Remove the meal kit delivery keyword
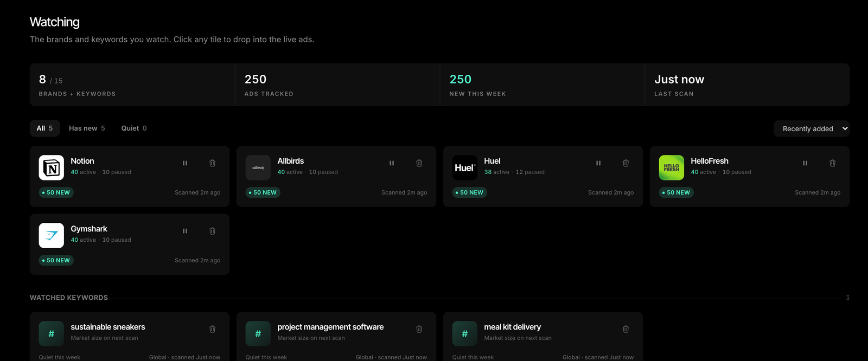 tap(626, 329)
